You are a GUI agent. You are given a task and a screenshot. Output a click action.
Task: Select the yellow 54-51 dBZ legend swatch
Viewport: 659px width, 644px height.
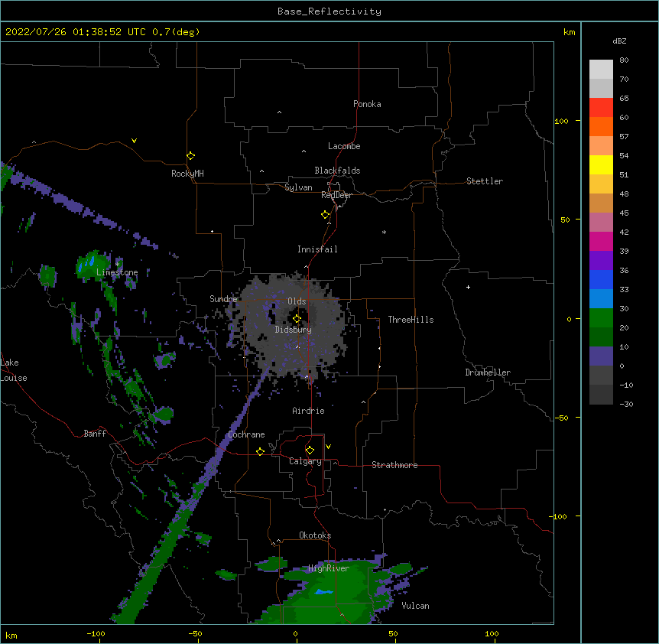[601, 164]
